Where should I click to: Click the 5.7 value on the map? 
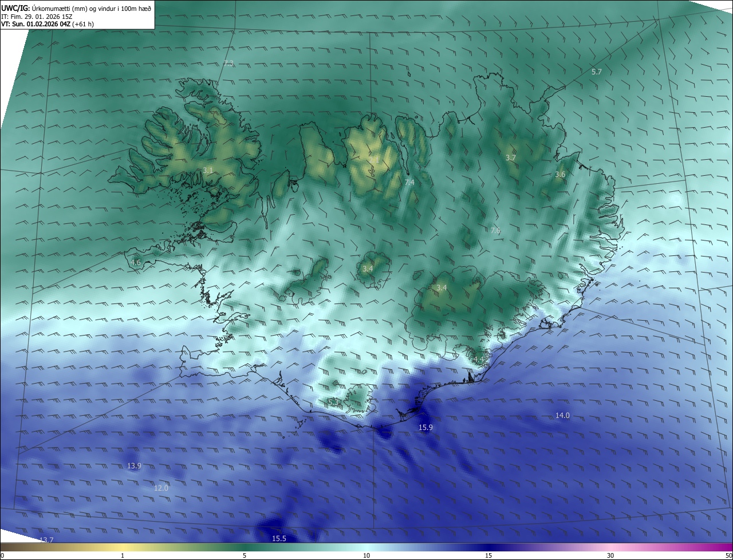(x=597, y=72)
